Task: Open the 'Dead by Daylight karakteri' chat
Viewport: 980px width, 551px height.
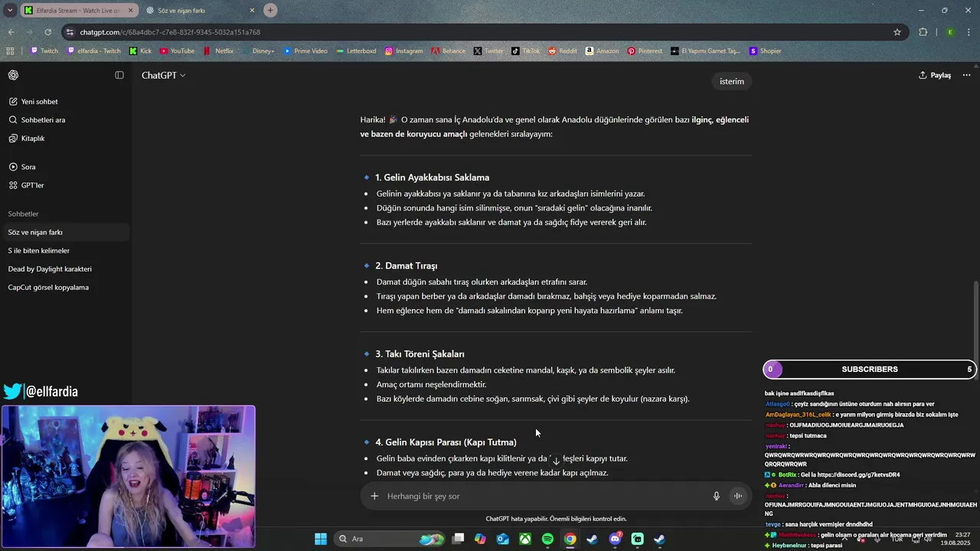Action: (65, 269)
